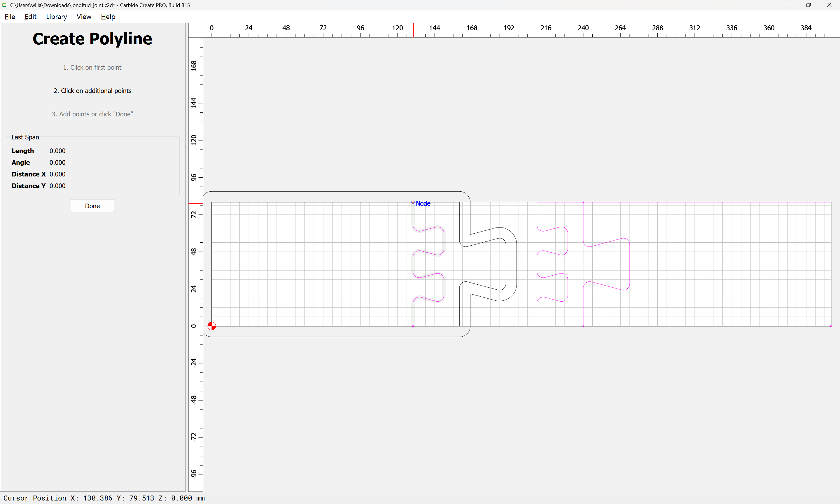
Task: Click step text 'Add points or click Done'
Action: [x=92, y=114]
